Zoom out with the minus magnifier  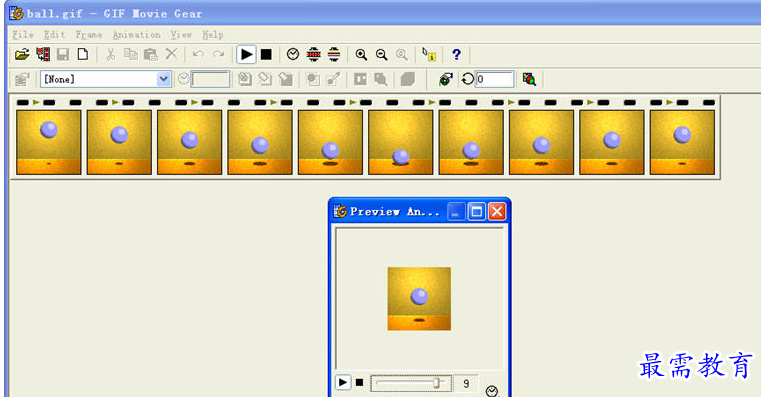pos(381,55)
